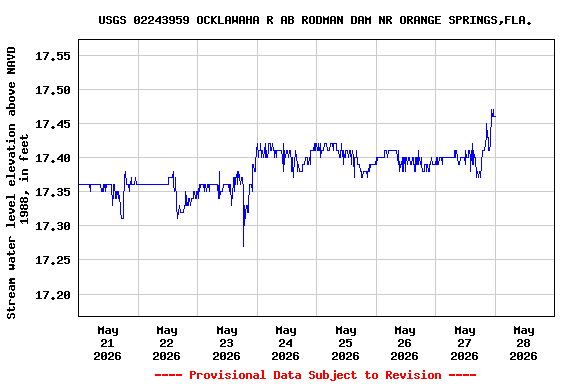Click the y-axis value 17.35
The image size is (576, 384).
point(53,192)
